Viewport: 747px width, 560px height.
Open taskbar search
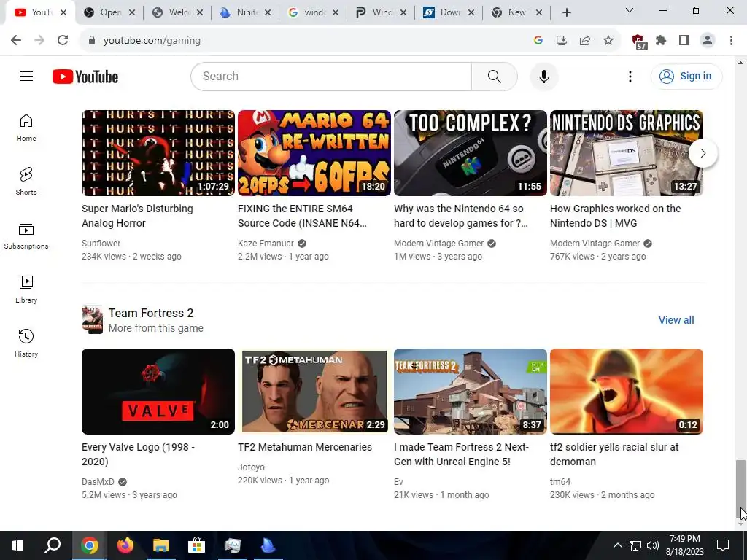tap(53, 545)
